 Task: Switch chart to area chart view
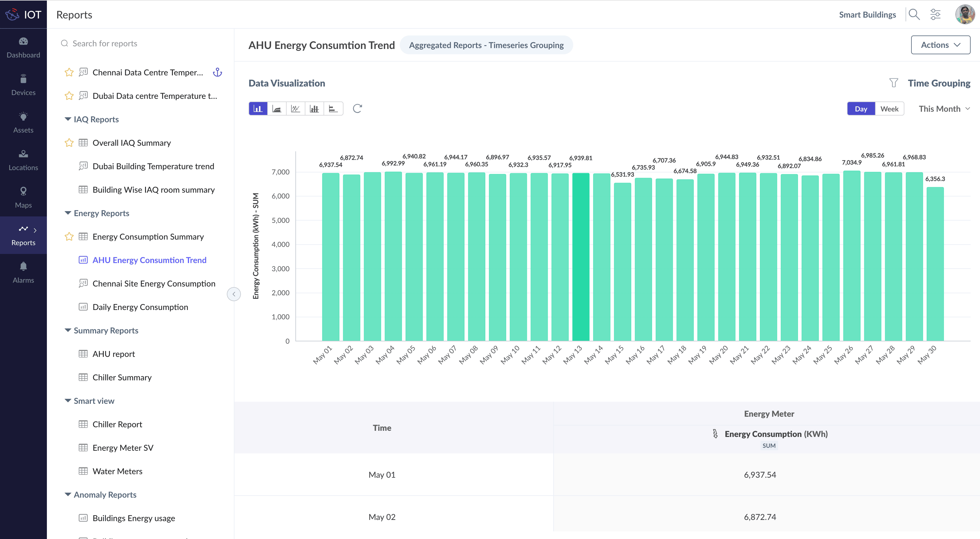click(x=277, y=109)
